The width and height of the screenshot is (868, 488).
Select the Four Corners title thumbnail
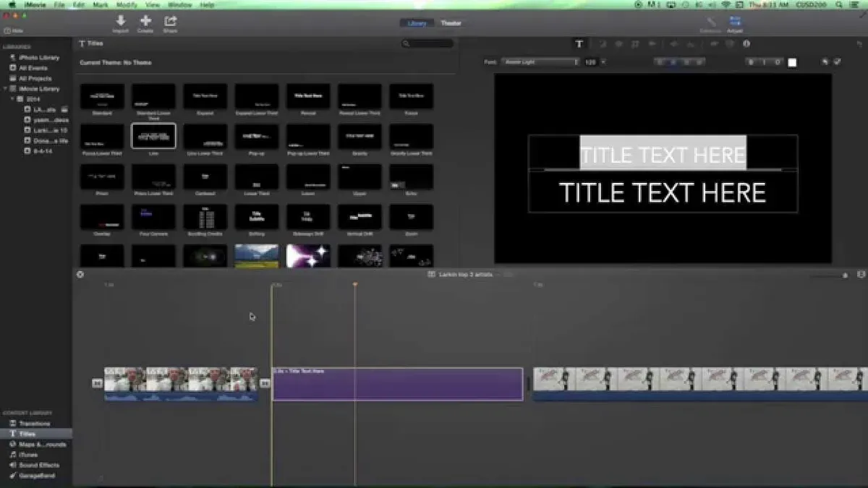tap(153, 217)
